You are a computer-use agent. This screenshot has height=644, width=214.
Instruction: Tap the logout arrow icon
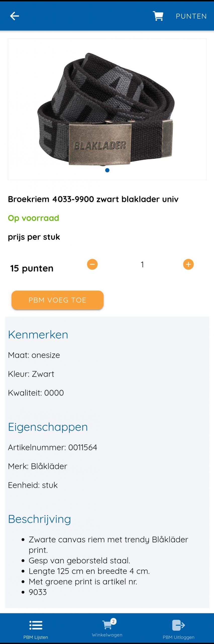tap(179, 625)
